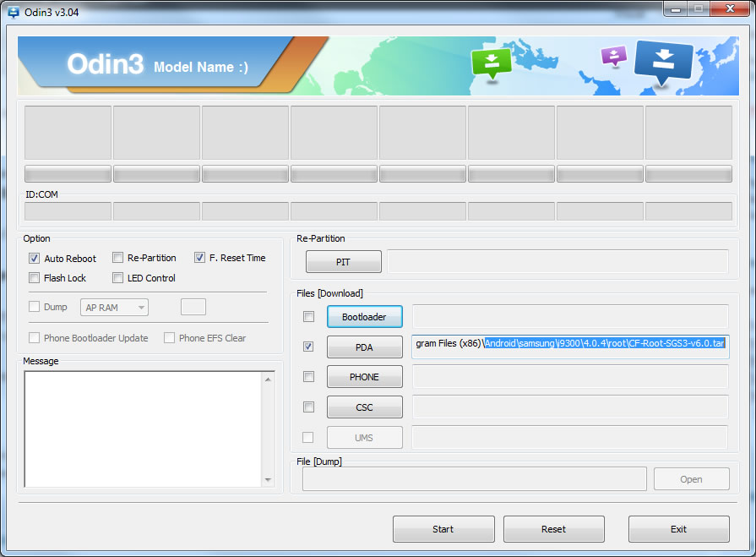The width and height of the screenshot is (756, 557).
Task: Tick the checkbox beside Bootloader button
Action: pyautogui.click(x=308, y=316)
